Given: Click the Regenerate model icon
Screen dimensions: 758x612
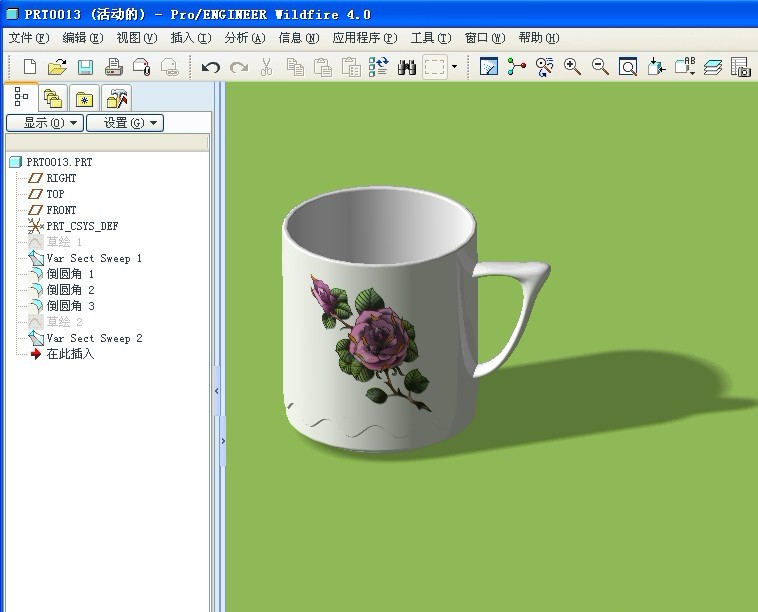Looking at the screenshot, I should tap(379, 67).
